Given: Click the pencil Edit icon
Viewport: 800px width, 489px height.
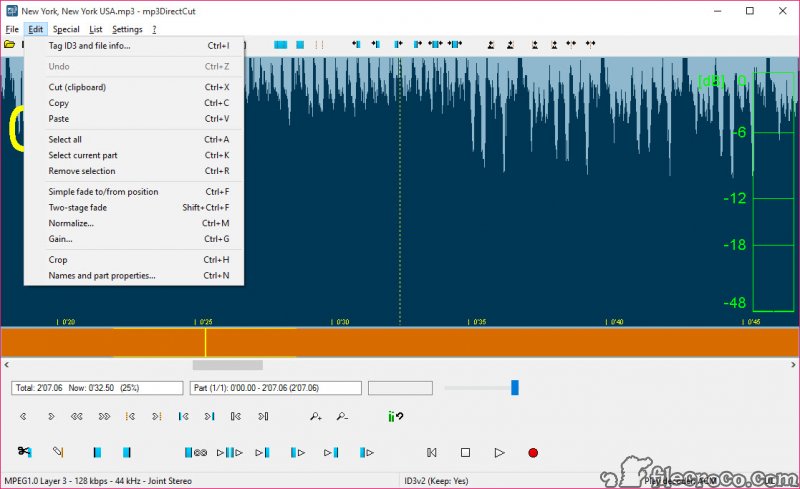Looking at the screenshot, I should (x=58, y=452).
